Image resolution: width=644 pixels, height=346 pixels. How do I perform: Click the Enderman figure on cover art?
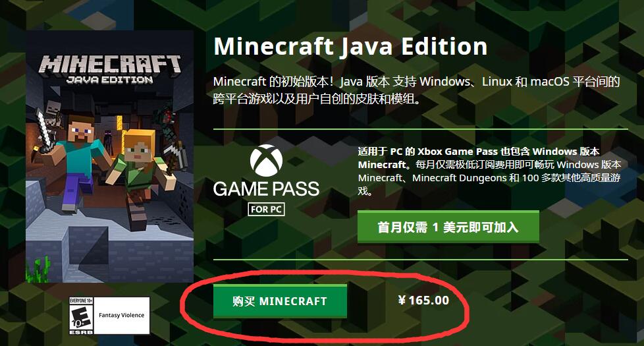(109, 141)
